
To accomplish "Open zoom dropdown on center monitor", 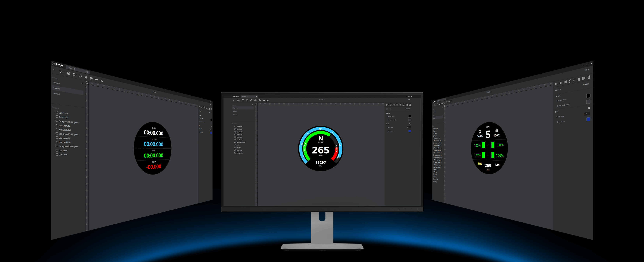I will point(409,100).
